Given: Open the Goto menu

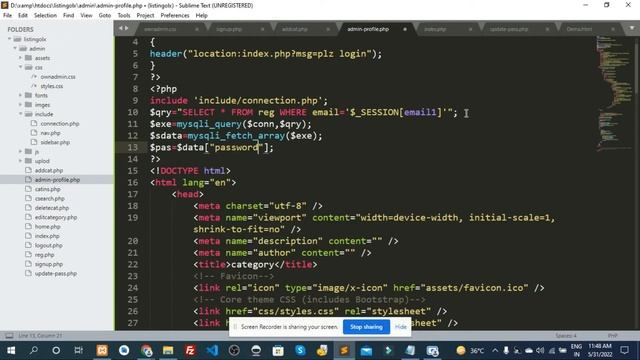Looking at the screenshot, I should pos(105,16).
